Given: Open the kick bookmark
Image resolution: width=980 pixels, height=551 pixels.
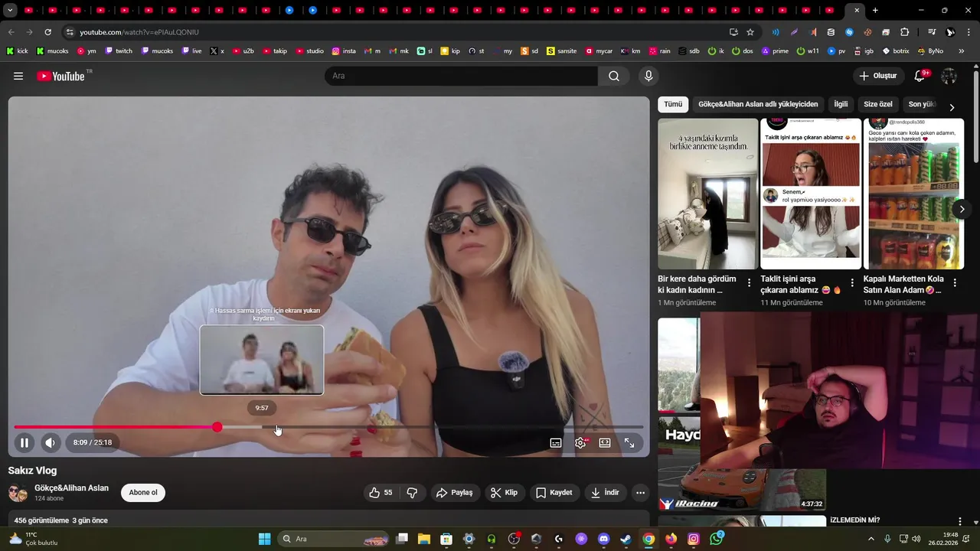Looking at the screenshot, I should 17,51.
